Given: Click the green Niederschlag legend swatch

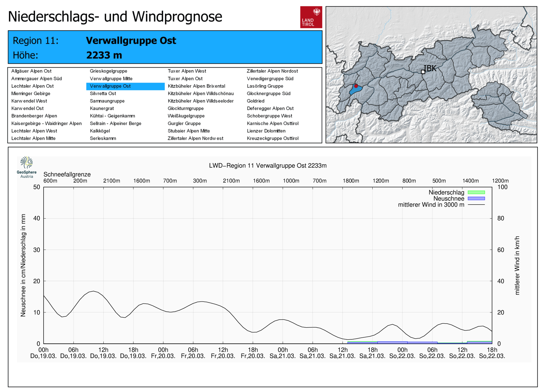Looking at the screenshot, I should 476,192.
